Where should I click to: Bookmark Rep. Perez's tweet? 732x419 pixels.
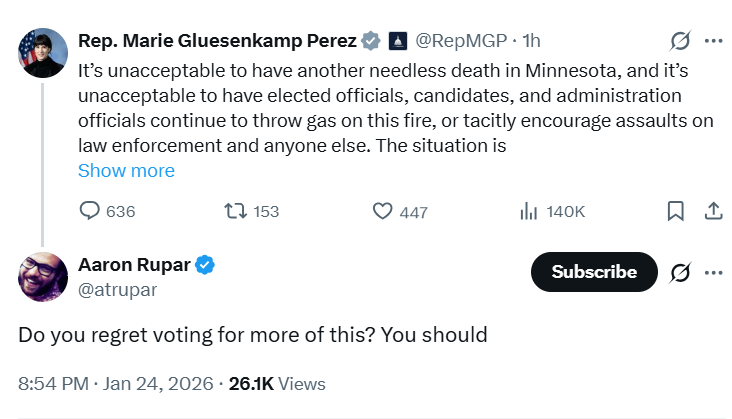676,211
